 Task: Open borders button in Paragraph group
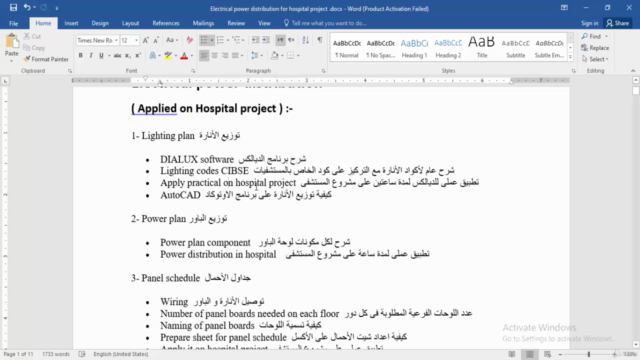[290, 56]
